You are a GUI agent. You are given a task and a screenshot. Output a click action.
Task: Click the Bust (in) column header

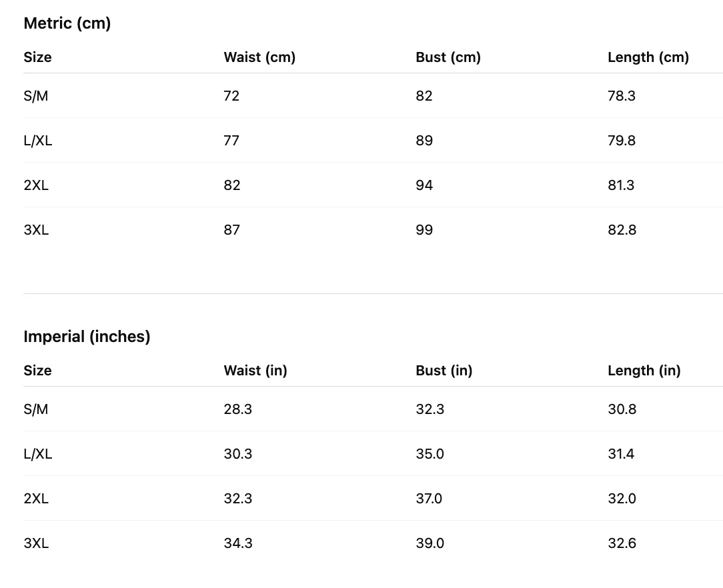(x=444, y=371)
